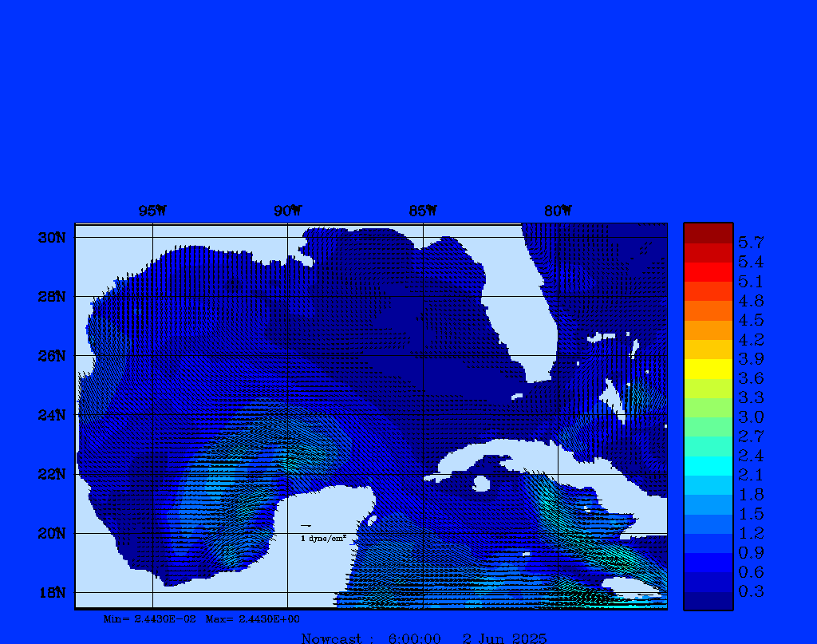Select the 5.7 legend value label

click(x=751, y=242)
